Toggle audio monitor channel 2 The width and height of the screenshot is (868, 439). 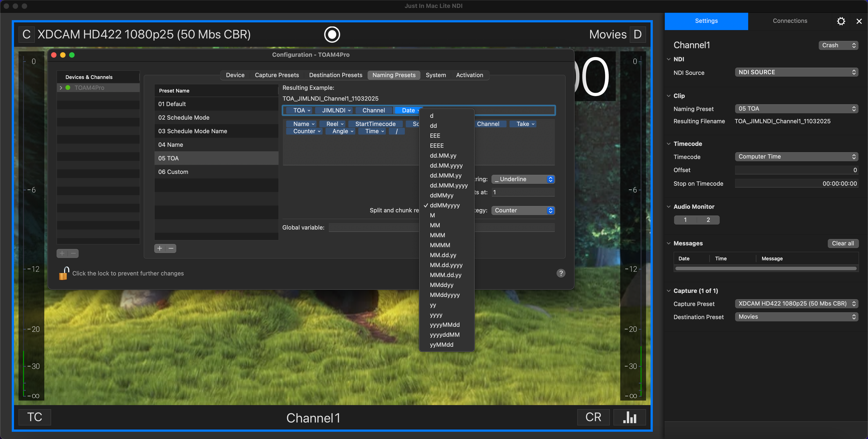point(708,220)
